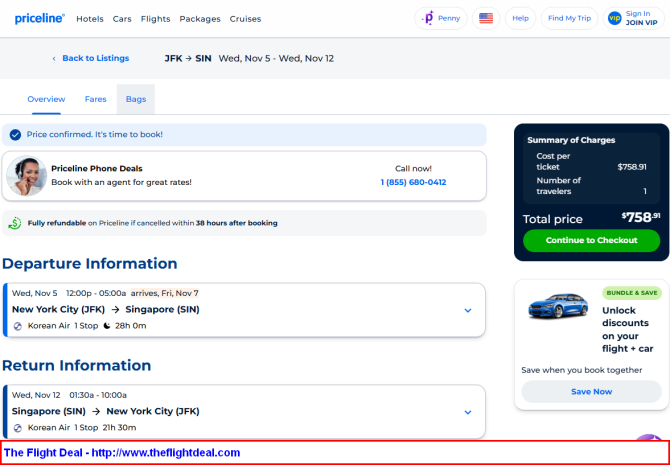
Task: Click BUNDLE & SAVE badge
Action: point(632,293)
